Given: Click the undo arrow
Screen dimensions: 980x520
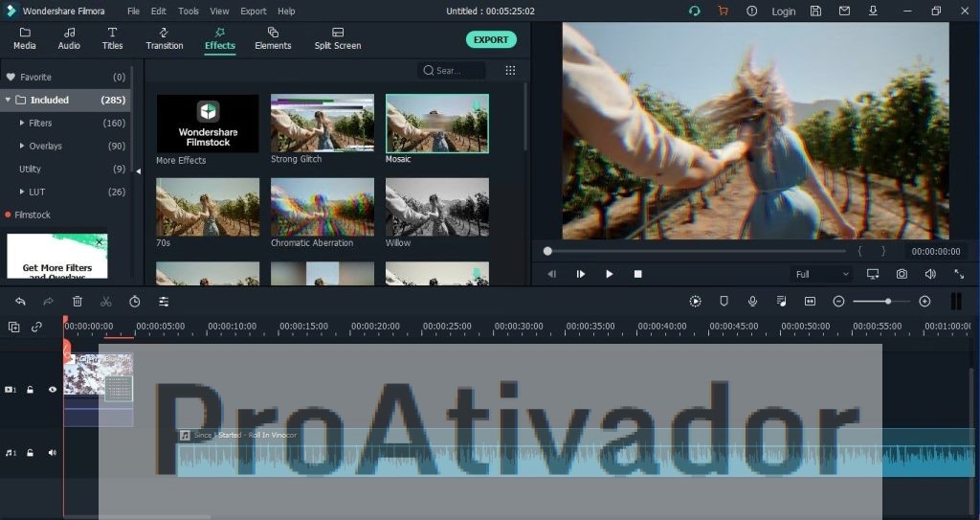Looking at the screenshot, I should coord(20,302).
